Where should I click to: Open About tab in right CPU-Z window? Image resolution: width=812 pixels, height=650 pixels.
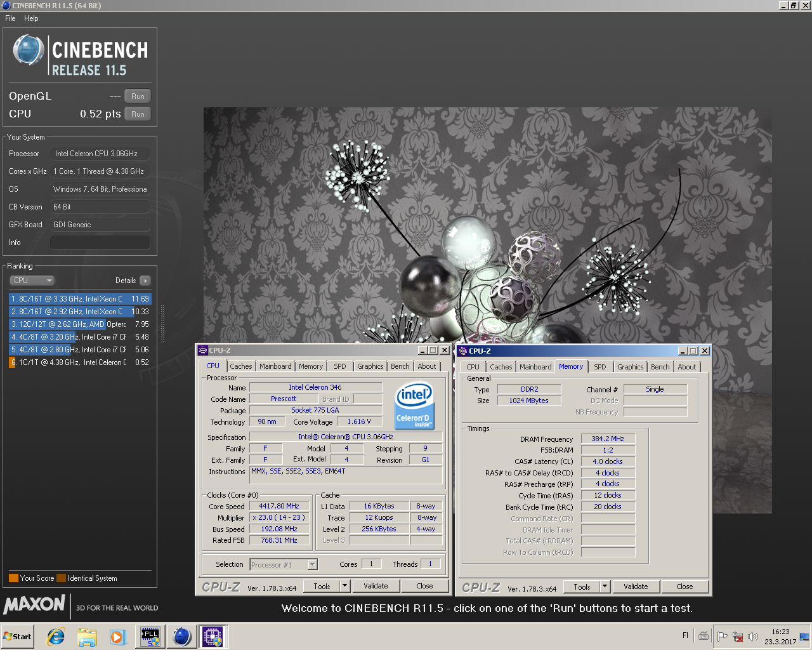click(687, 367)
